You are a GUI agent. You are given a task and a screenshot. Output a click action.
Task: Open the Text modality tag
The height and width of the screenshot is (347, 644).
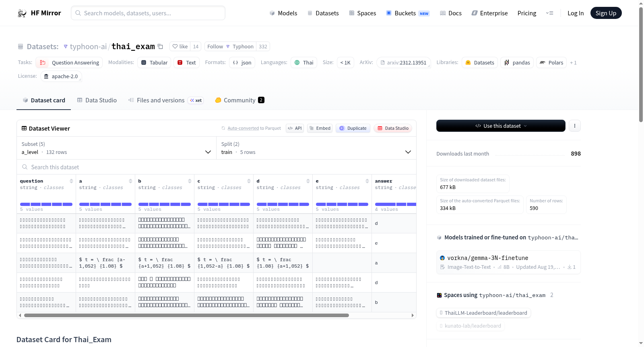(186, 62)
